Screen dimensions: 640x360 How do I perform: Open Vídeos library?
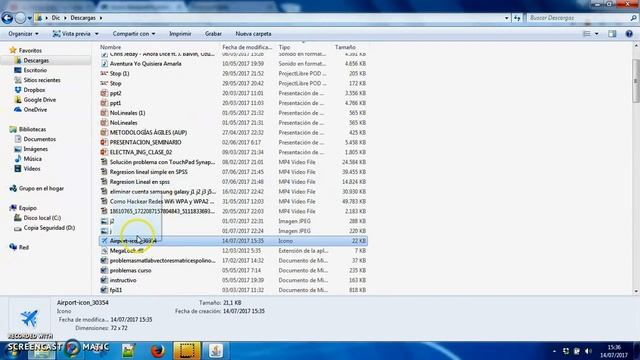click(31, 169)
